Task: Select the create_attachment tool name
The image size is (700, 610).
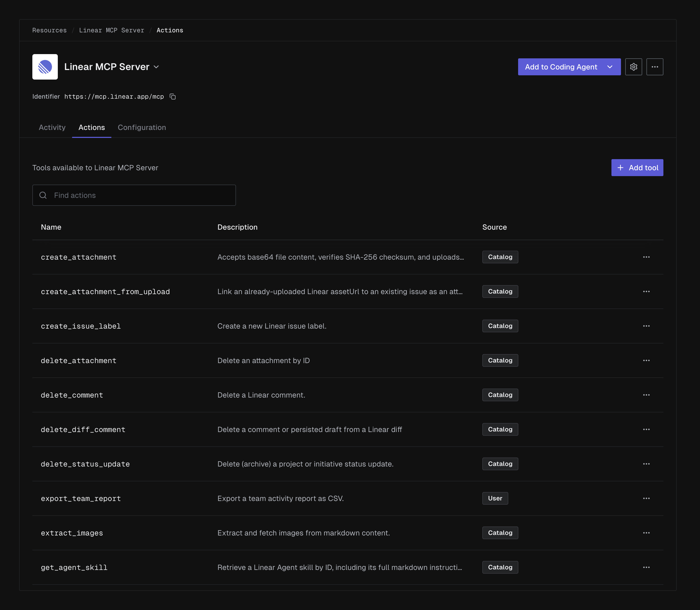Action: pyautogui.click(x=78, y=257)
